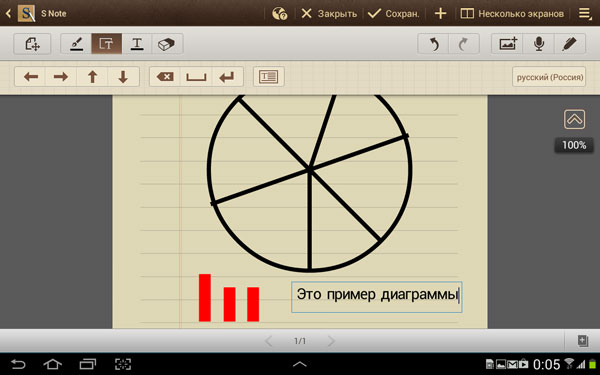Tap the back chevron beside S Note
Viewport: 600px width, 375px height.
click(x=8, y=14)
